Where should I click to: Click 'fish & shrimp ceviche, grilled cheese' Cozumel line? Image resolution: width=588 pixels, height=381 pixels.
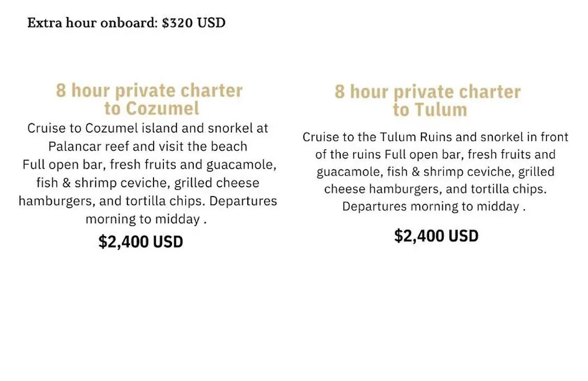click(x=148, y=183)
